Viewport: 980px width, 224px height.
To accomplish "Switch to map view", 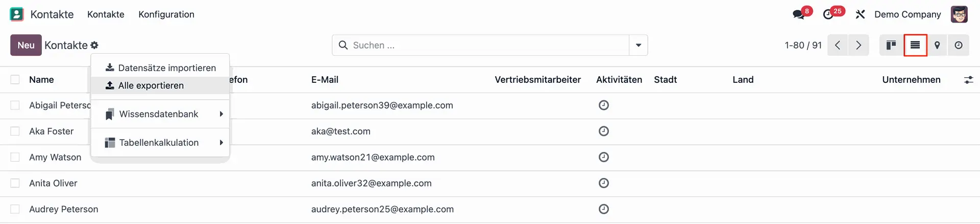I will [x=937, y=46].
